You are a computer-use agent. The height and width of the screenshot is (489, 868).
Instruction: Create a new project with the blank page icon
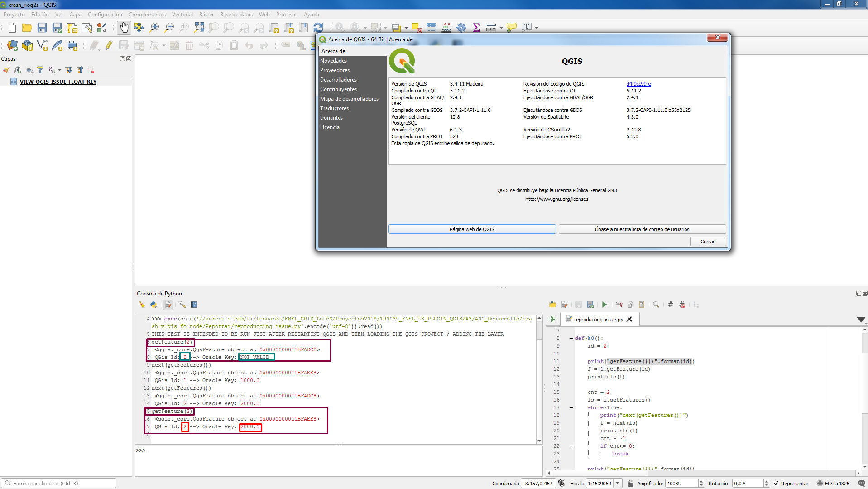point(12,28)
